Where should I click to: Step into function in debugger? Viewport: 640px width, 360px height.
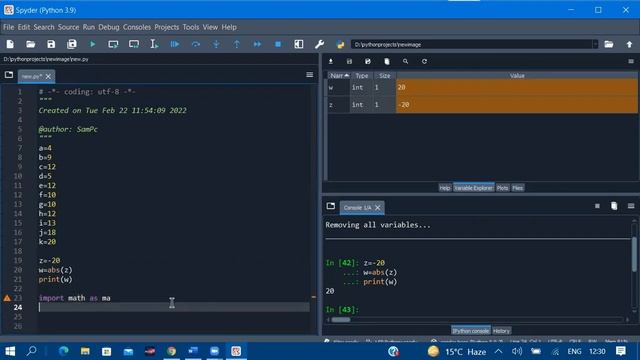click(216, 44)
